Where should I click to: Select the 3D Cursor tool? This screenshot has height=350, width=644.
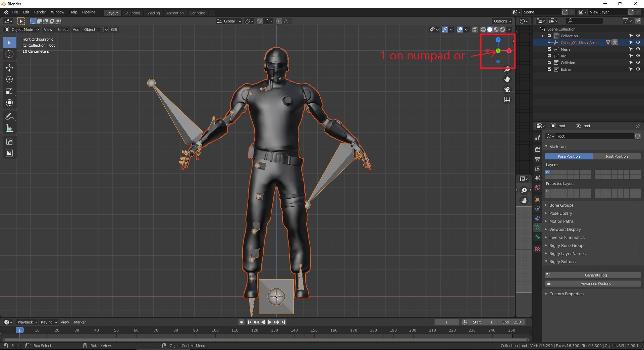click(x=9, y=54)
